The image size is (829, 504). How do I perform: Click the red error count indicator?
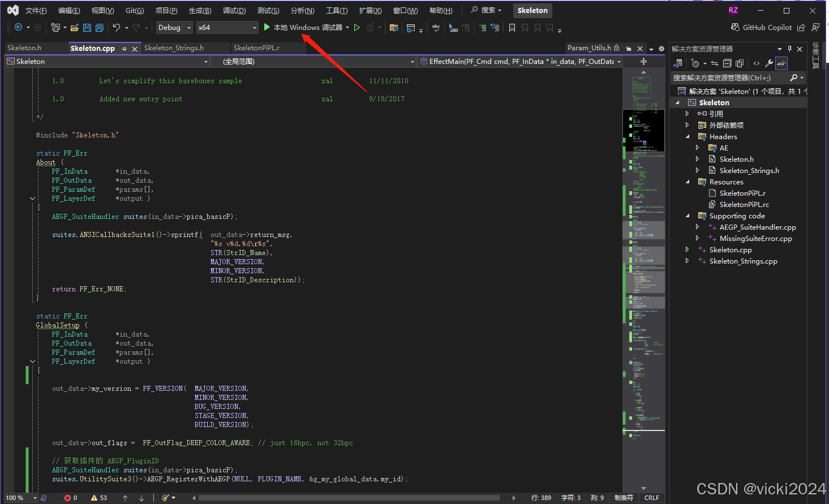(x=71, y=498)
